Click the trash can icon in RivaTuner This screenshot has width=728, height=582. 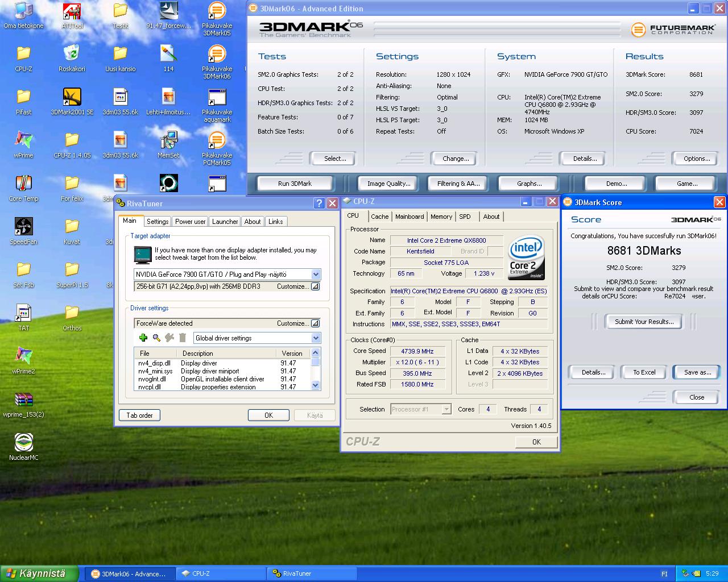coord(183,338)
